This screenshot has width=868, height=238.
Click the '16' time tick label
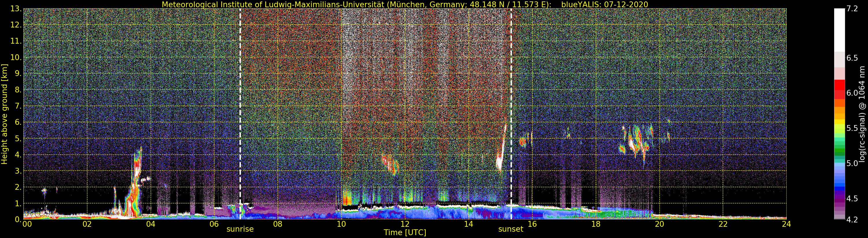coord(532,224)
